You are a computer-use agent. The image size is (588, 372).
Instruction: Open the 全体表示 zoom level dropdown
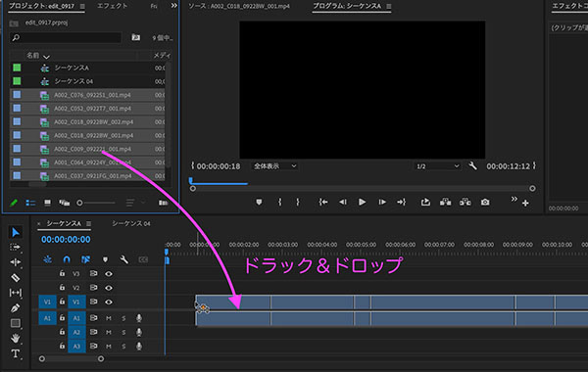(x=274, y=166)
